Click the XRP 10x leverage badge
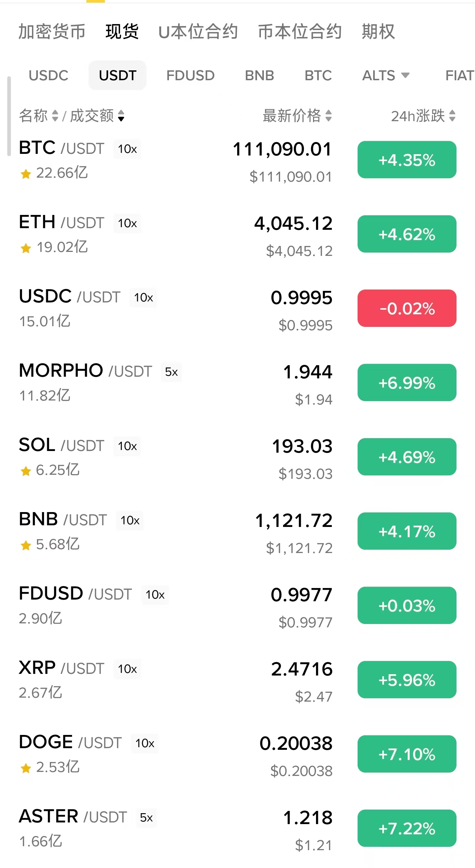This screenshot has height=868, width=475. 127,669
